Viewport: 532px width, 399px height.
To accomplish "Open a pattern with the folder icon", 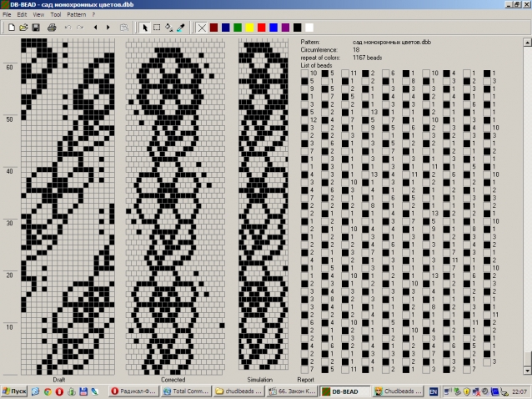I will tap(23, 28).
